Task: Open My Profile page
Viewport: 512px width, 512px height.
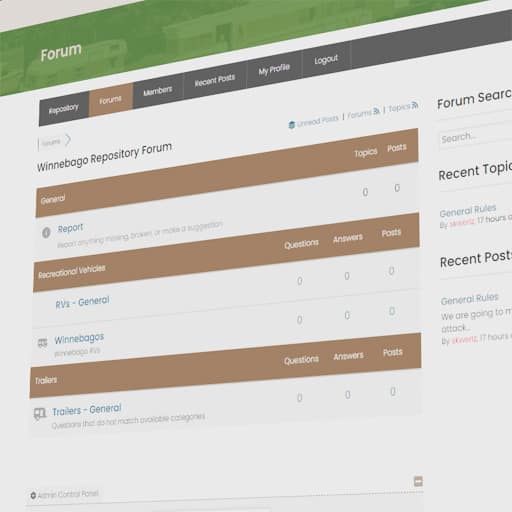Action: pos(274,69)
